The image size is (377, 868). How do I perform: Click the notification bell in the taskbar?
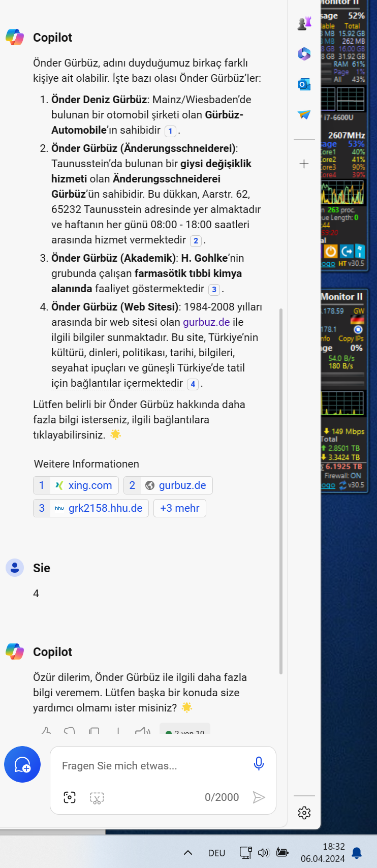tap(357, 853)
